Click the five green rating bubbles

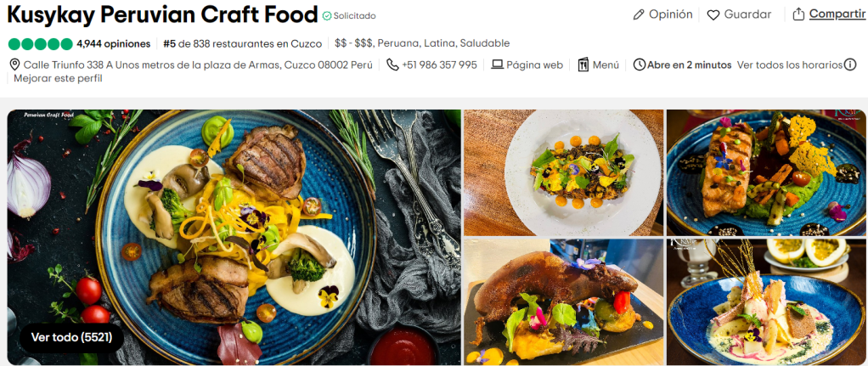[41, 44]
